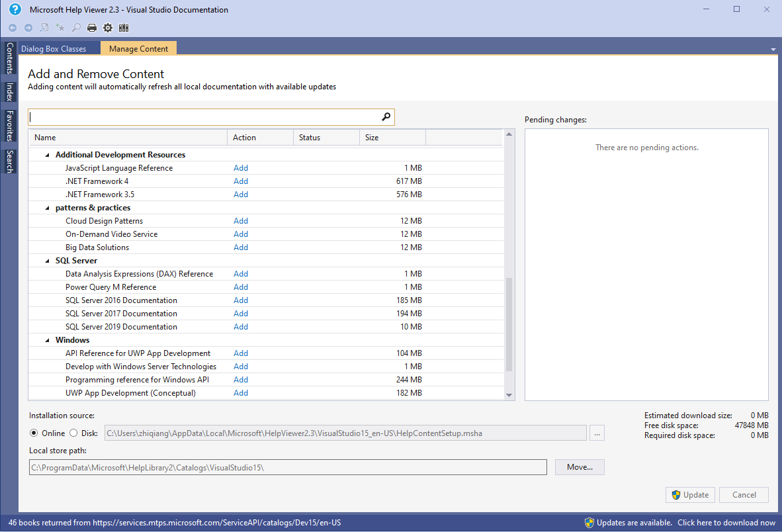Image resolution: width=782 pixels, height=532 pixels.
Task: Open the Favorites side panel tab
Action: click(9, 126)
